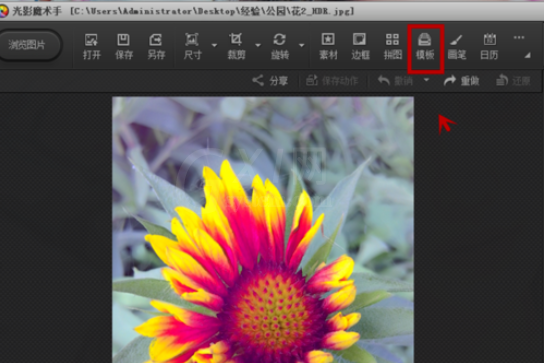Viewport: 544px width, 363px height.
Task: Select the 裁剪 crop tool
Action: (236, 47)
